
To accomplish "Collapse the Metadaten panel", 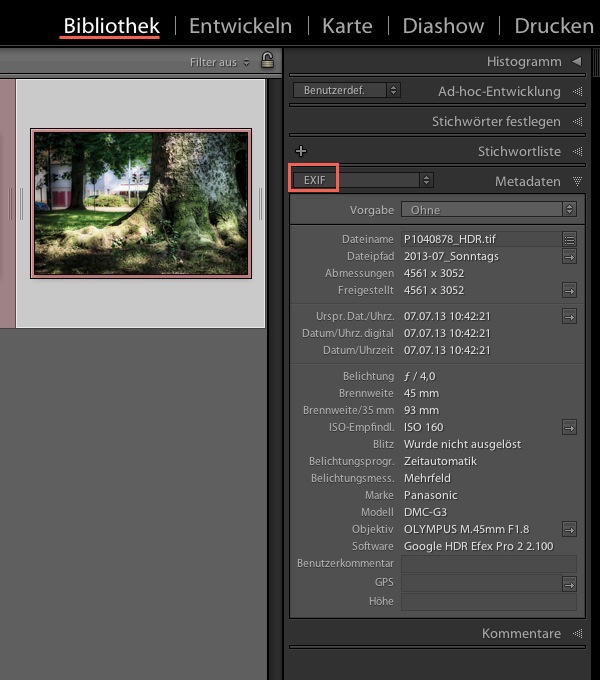I will (x=576, y=181).
